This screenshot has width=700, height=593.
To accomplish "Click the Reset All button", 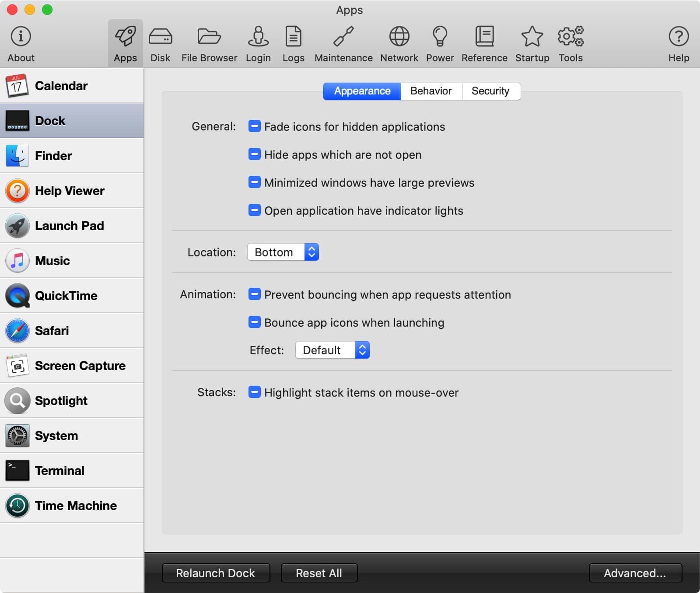I will pyautogui.click(x=319, y=573).
